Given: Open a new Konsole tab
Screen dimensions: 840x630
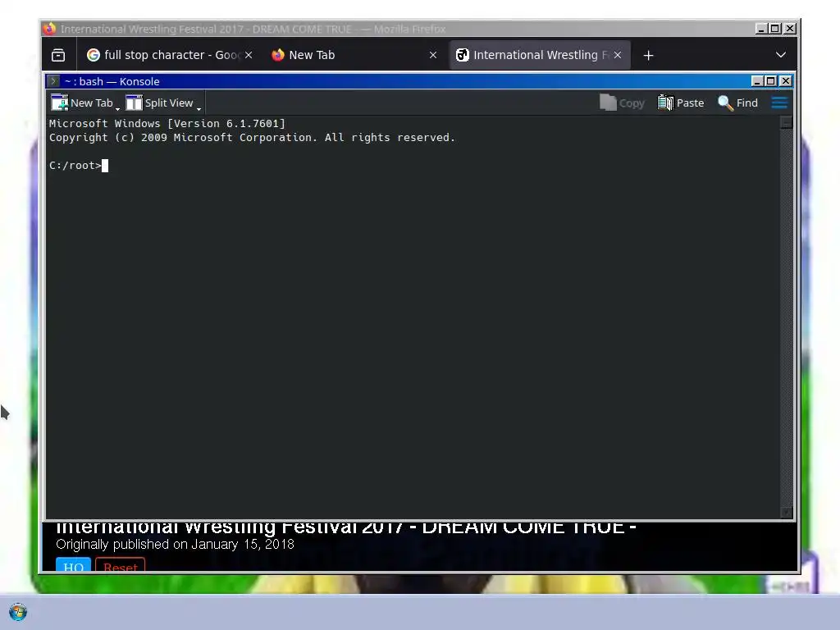Looking at the screenshot, I should 82,103.
